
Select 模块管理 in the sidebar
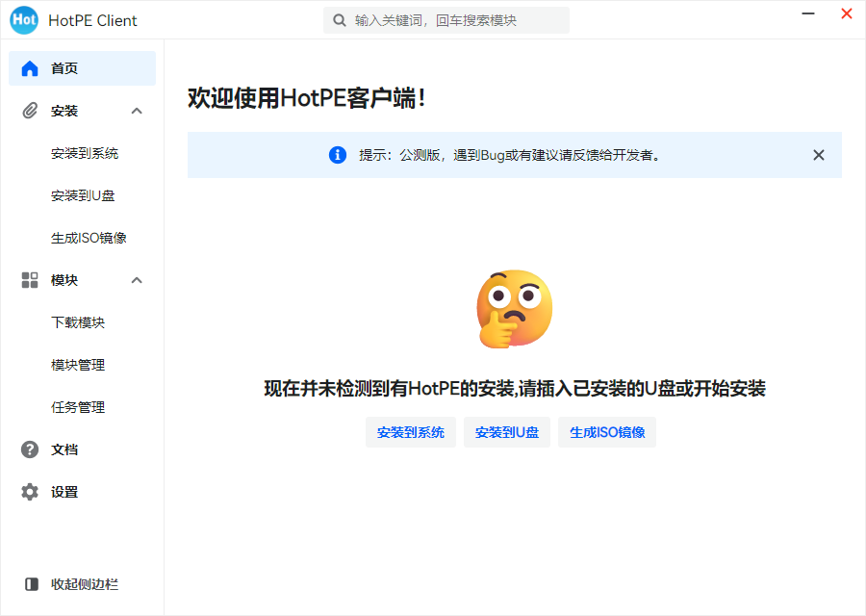point(80,365)
